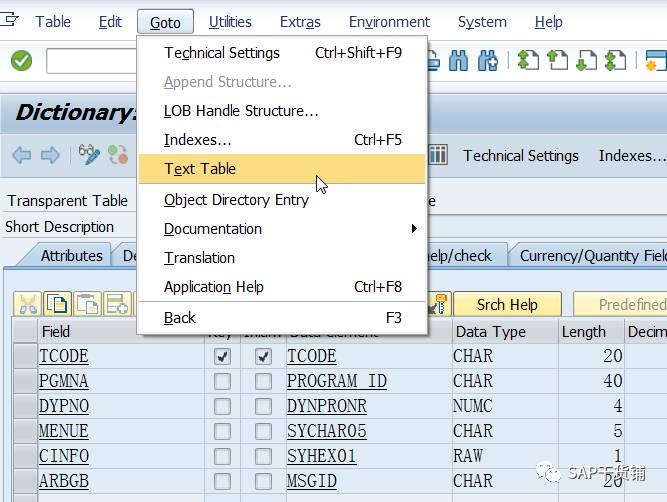
Task: Choose Translation in Goto menu
Action: point(282,258)
